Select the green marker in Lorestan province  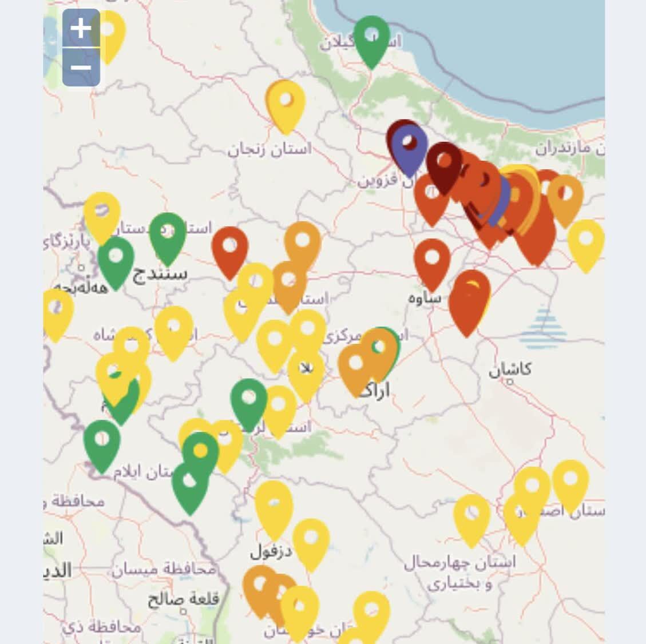[249, 401]
